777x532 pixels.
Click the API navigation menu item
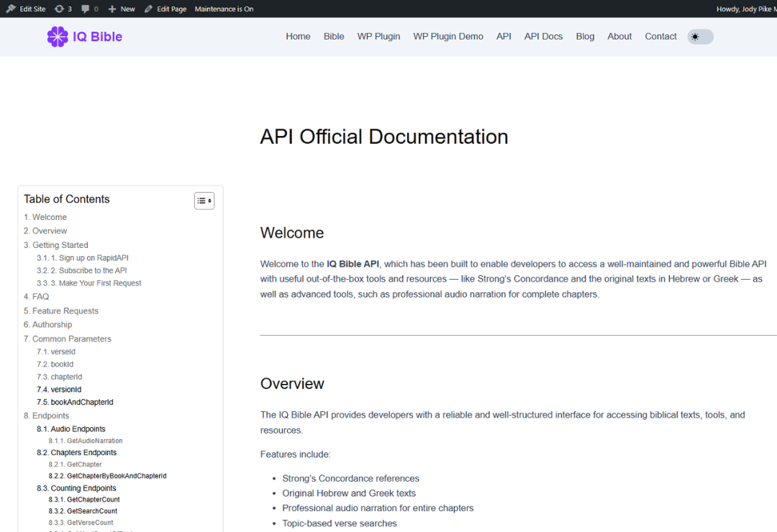click(504, 37)
